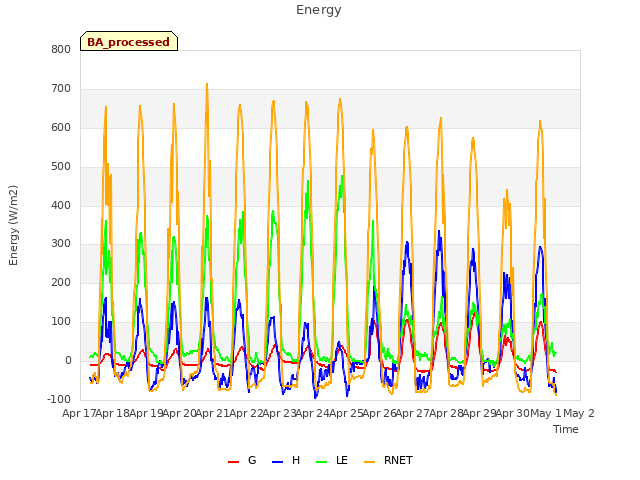Click the 700 y-axis tick label

click(61, 89)
